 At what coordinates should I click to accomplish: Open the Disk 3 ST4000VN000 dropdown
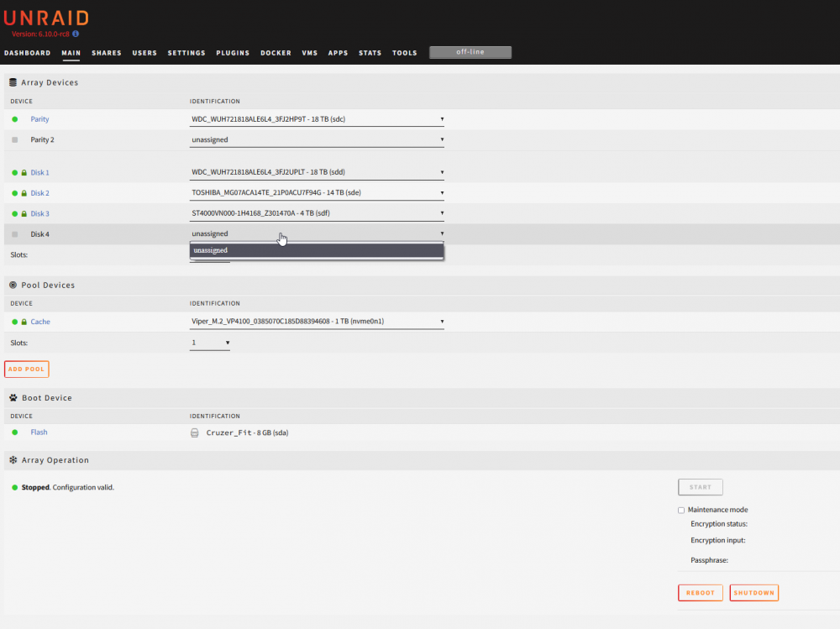click(317, 213)
